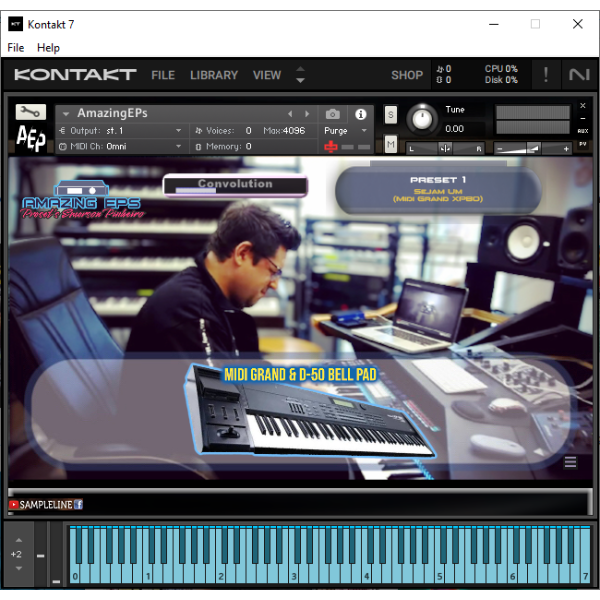Click the pitch wheel minus handle
The width and height of the screenshot is (600, 600).
click(x=41, y=556)
